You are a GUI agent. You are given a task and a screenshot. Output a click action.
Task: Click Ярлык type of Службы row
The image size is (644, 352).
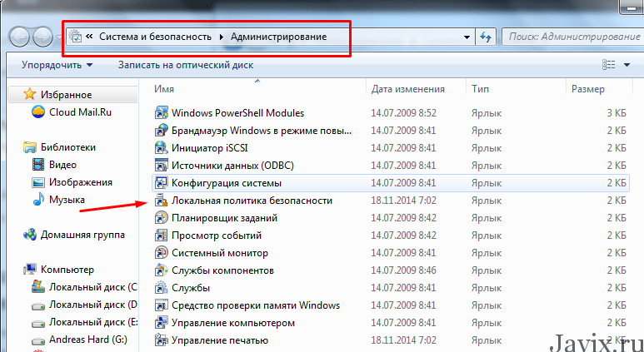pos(487,288)
